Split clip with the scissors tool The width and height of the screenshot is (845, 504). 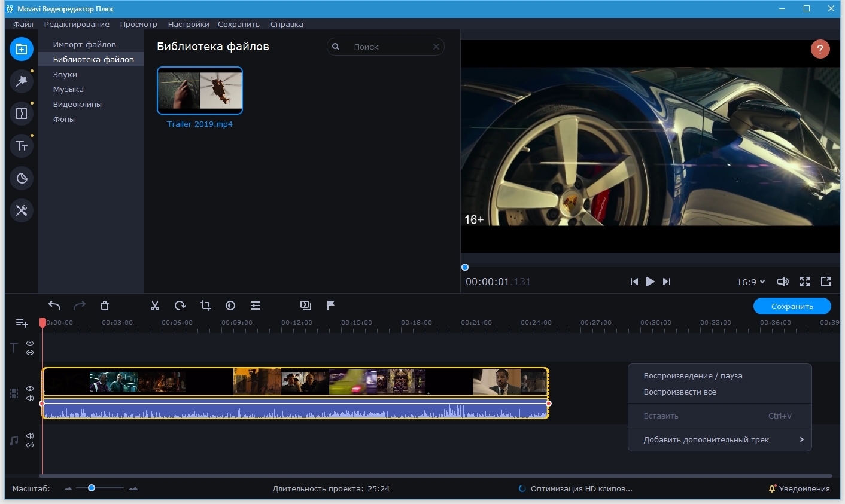coord(155,306)
